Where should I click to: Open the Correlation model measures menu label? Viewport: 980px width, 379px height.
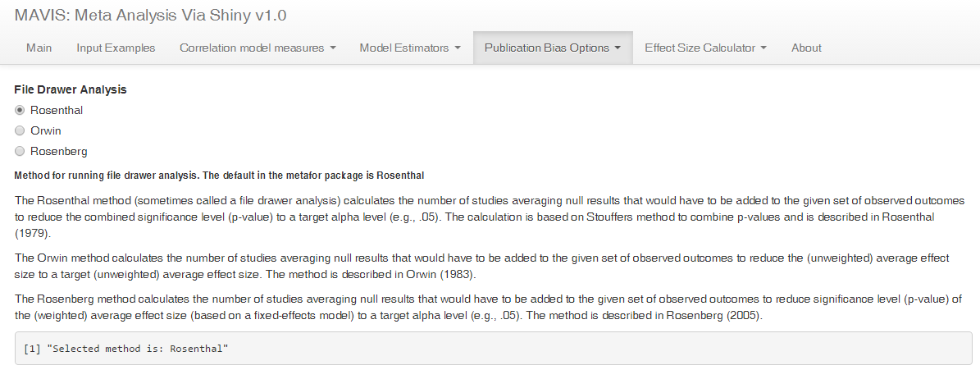click(252, 48)
